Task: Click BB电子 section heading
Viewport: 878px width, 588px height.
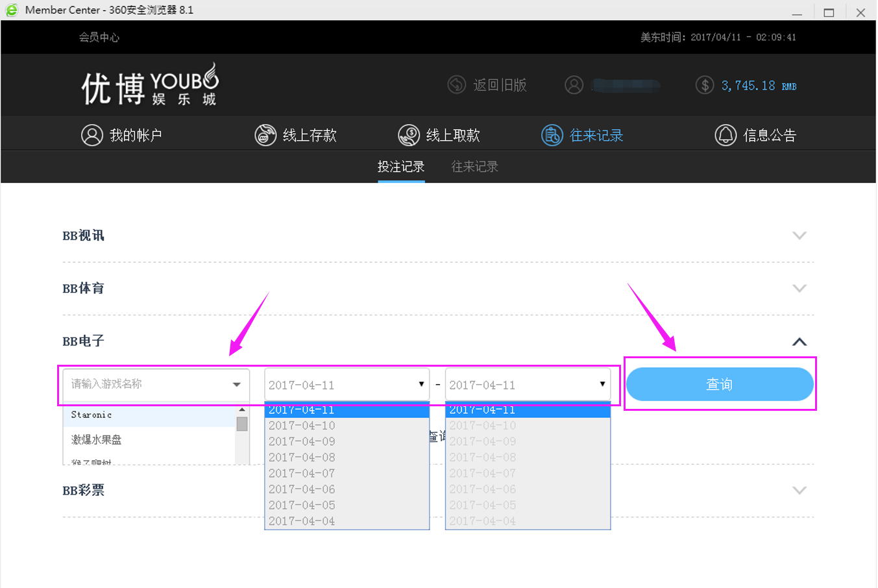Action: [83, 341]
